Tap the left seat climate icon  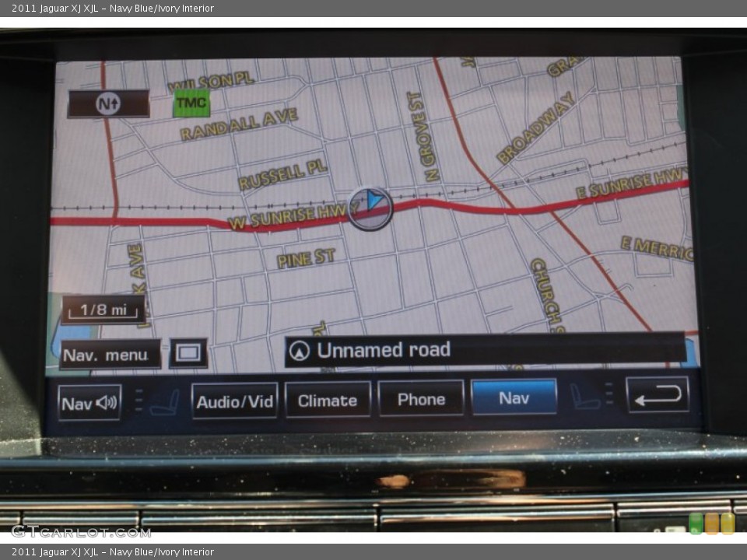[x=165, y=403]
